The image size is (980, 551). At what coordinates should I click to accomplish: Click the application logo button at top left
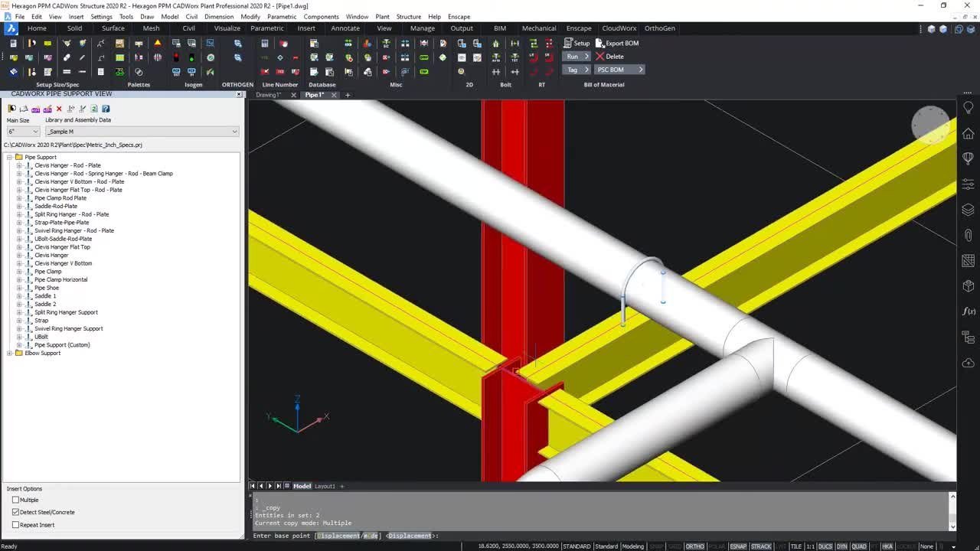(11, 28)
